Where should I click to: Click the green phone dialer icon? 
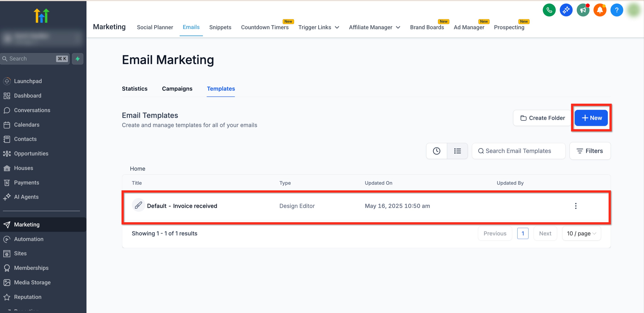pyautogui.click(x=549, y=10)
